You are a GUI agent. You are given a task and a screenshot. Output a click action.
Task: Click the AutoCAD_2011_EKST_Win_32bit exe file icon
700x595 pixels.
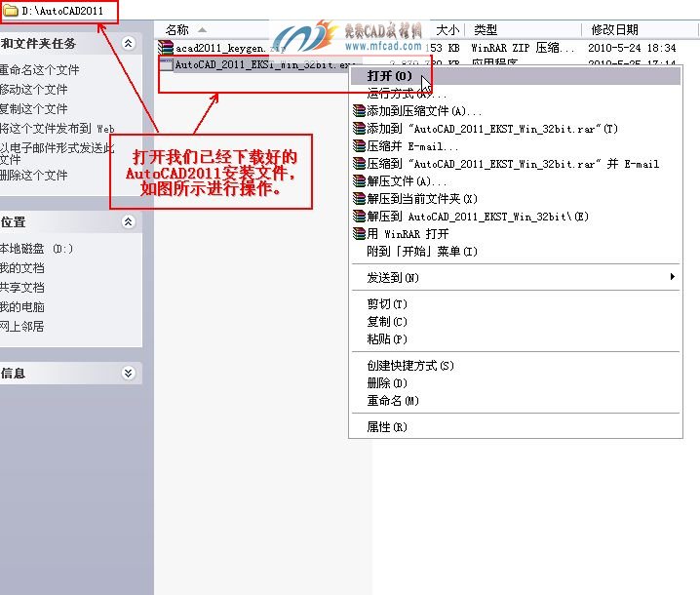tap(166, 64)
